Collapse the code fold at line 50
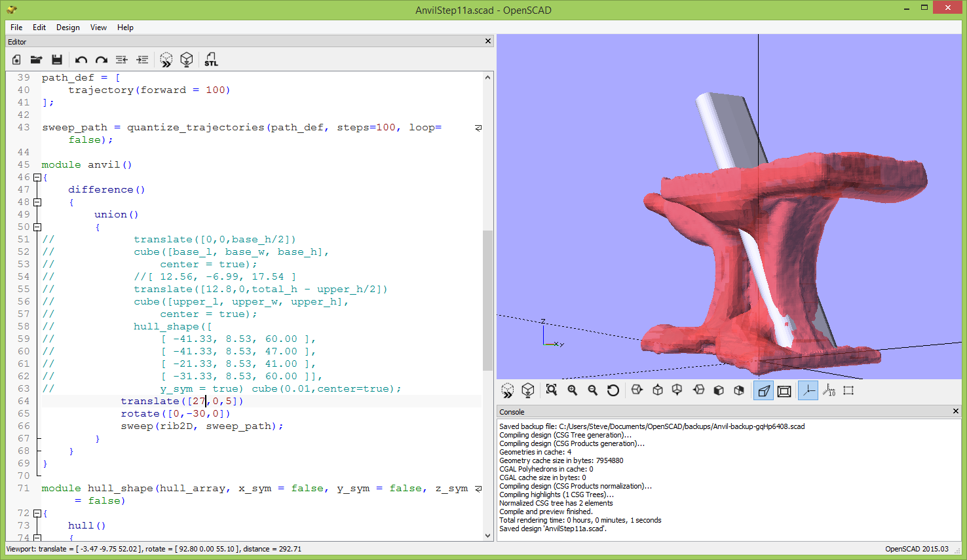 [x=37, y=227]
